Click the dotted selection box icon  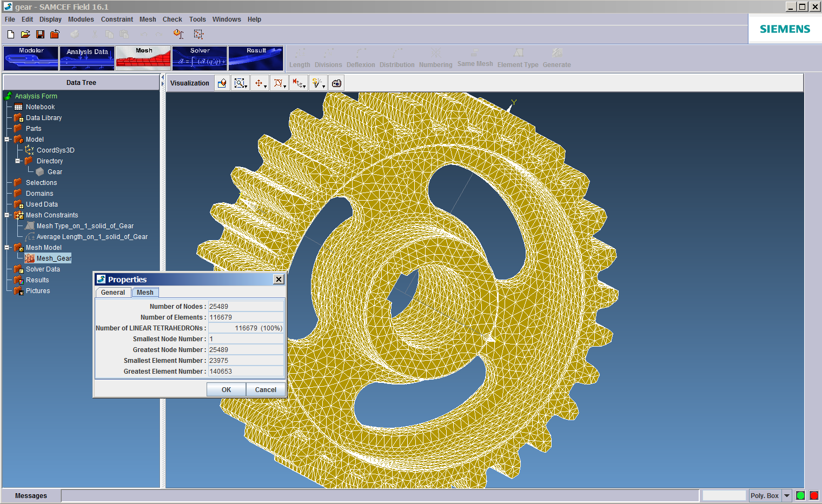(198, 34)
